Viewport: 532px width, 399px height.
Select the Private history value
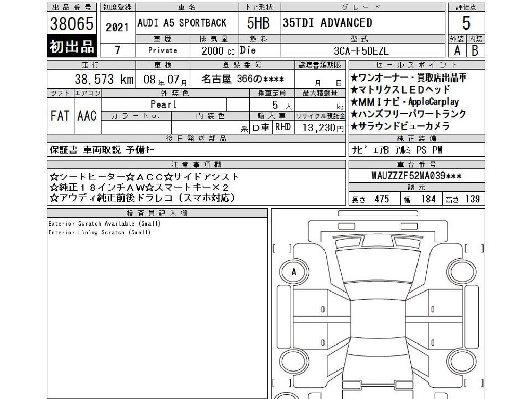[x=163, y=50]
